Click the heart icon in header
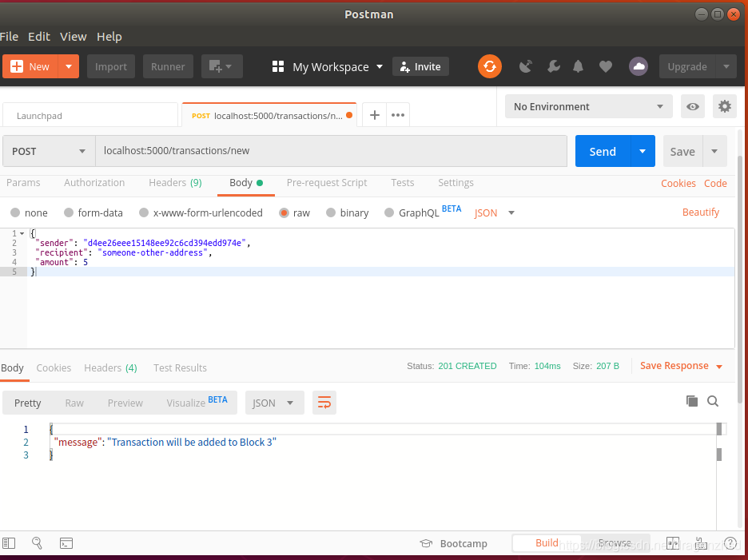Image resolution: width=748 pixels, height=560 pixels. click(606, 66)
